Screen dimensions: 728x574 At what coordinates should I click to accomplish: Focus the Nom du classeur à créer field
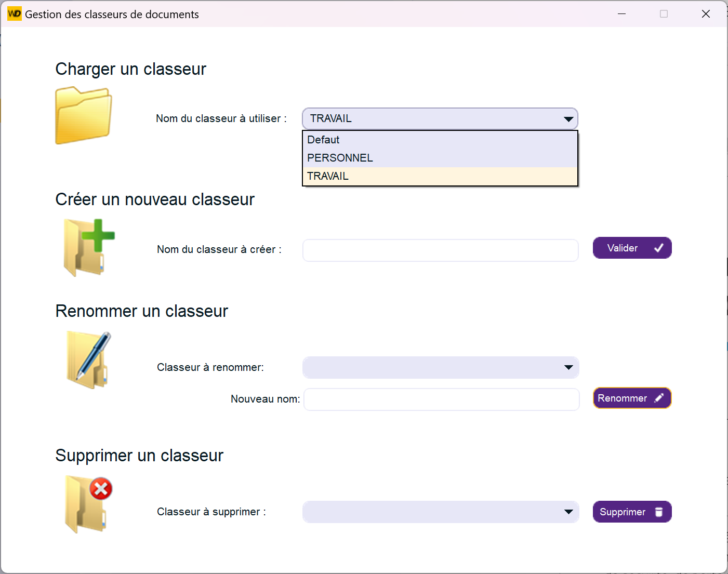(x=440, y=250)
